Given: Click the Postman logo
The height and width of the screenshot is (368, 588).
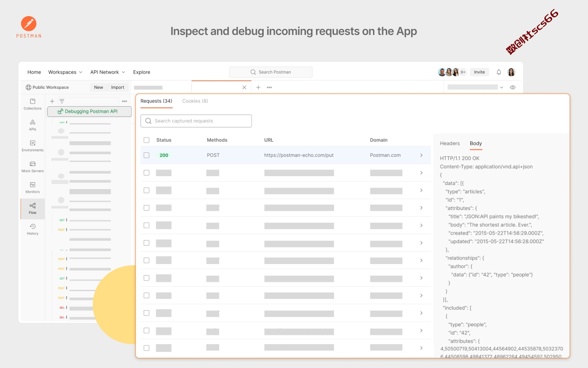Looking at the screenshot, I should tap(29, 27).
